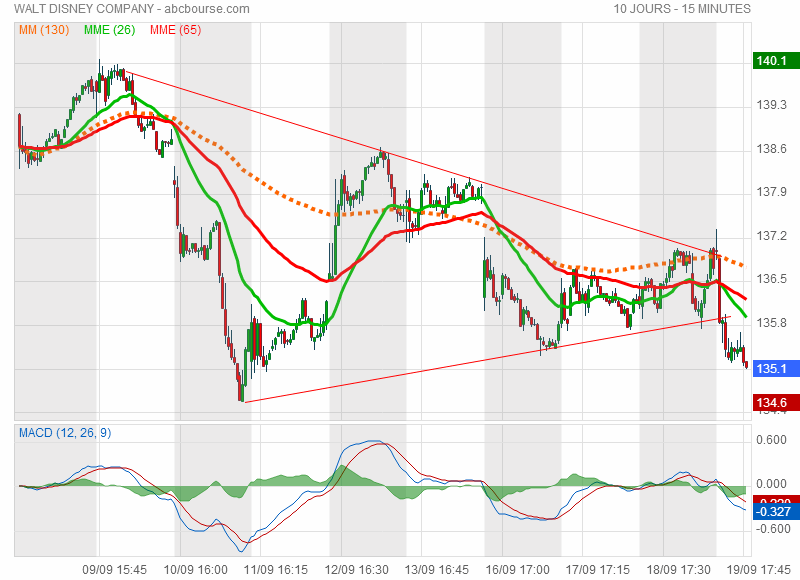The height and width of the screenshot is (580, 800).
Task: Click the MACD (12, 26, 9) indicator label
Action: (65, 433)
